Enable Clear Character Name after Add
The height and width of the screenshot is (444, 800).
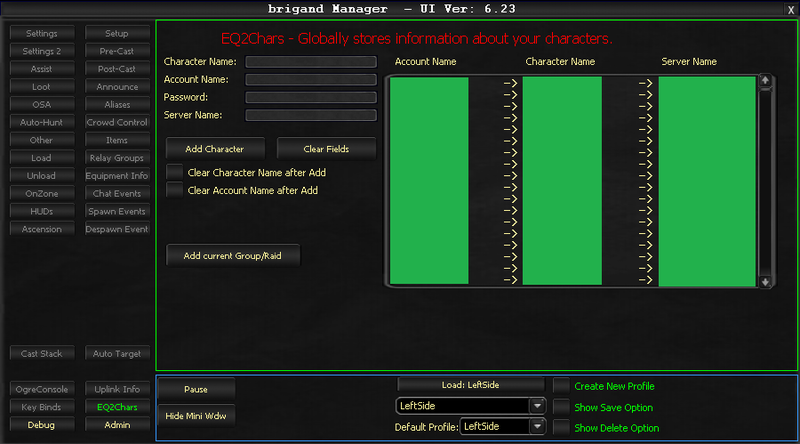(175, 172)
